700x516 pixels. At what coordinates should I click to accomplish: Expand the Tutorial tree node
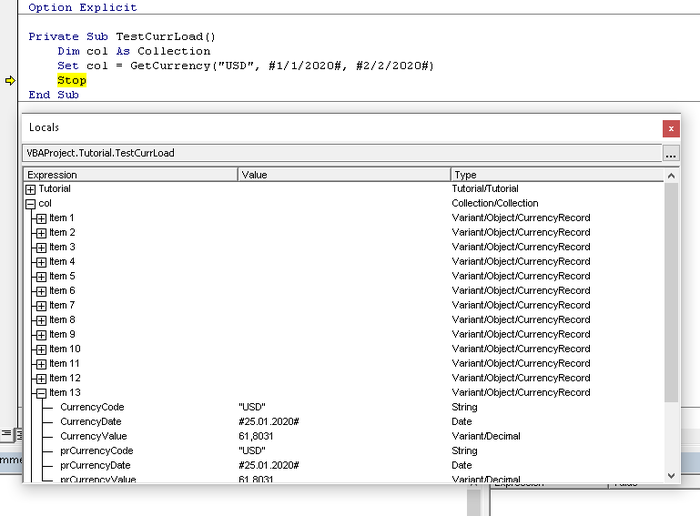(x=31, y=189)
